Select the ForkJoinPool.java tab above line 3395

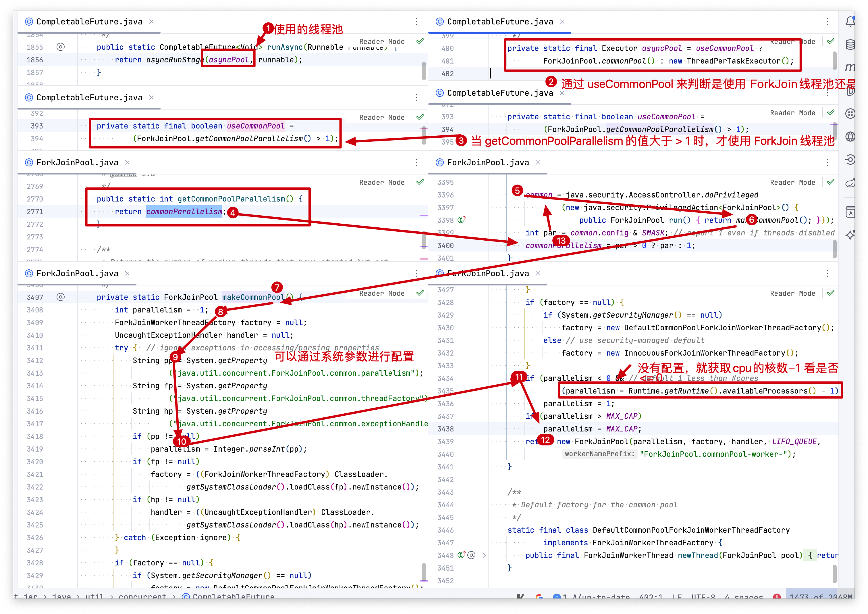pos(488,162)
